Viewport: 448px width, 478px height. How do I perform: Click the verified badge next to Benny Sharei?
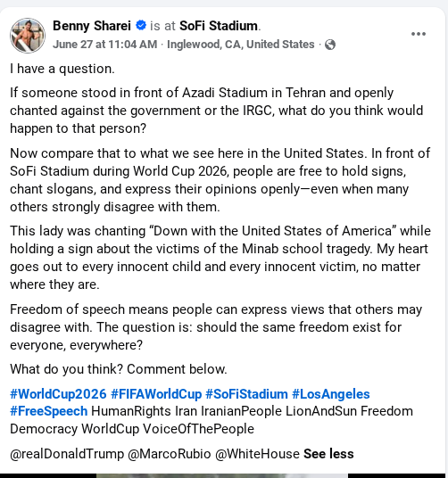pos(141,25)
